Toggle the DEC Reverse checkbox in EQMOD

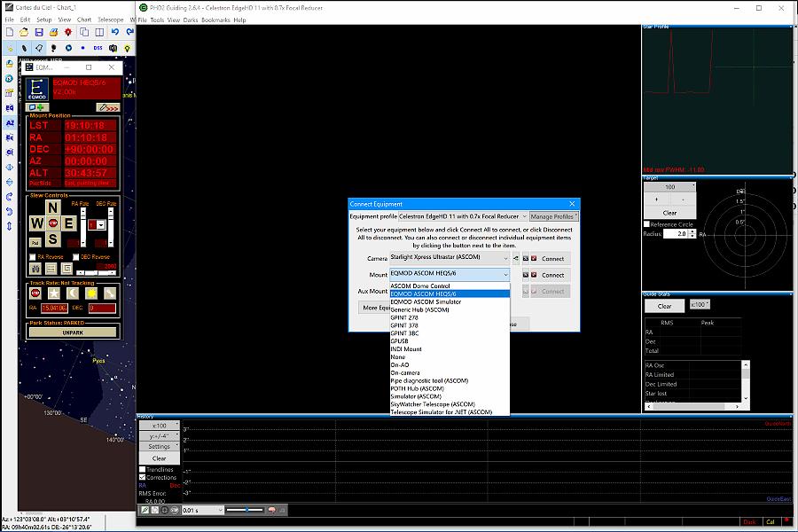point(76,257)
